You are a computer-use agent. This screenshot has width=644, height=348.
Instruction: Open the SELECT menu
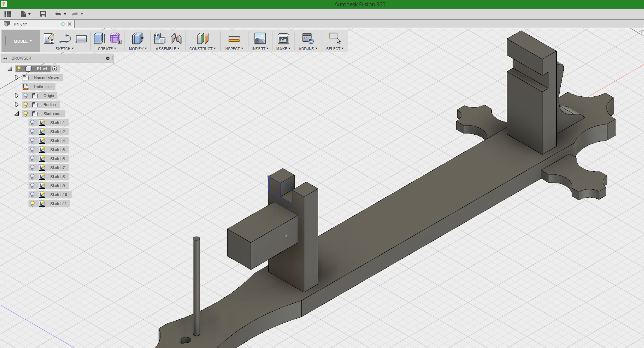click(335, 49)
